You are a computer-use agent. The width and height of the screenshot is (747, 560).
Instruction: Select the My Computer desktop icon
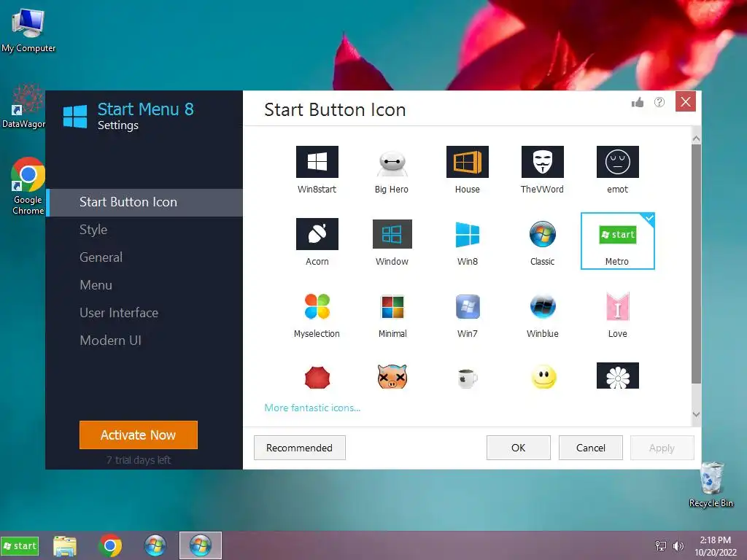pyautogui.click(x=28, y=31)
